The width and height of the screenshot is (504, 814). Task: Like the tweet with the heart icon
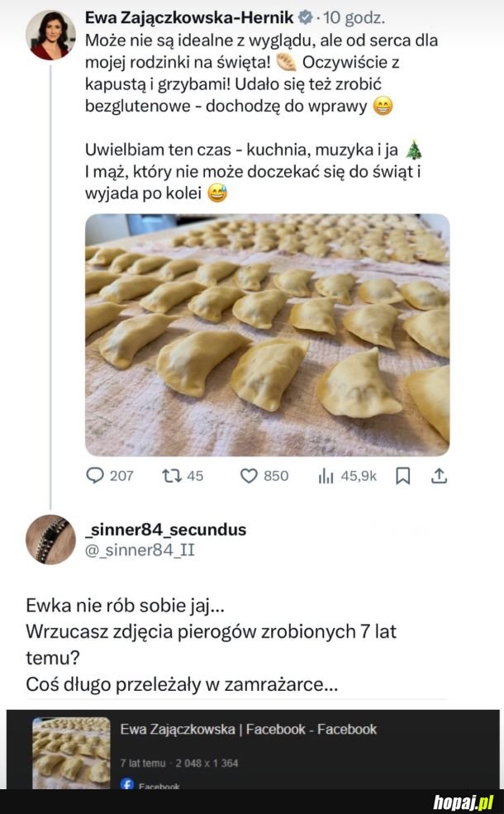click(x=249, y=475)
